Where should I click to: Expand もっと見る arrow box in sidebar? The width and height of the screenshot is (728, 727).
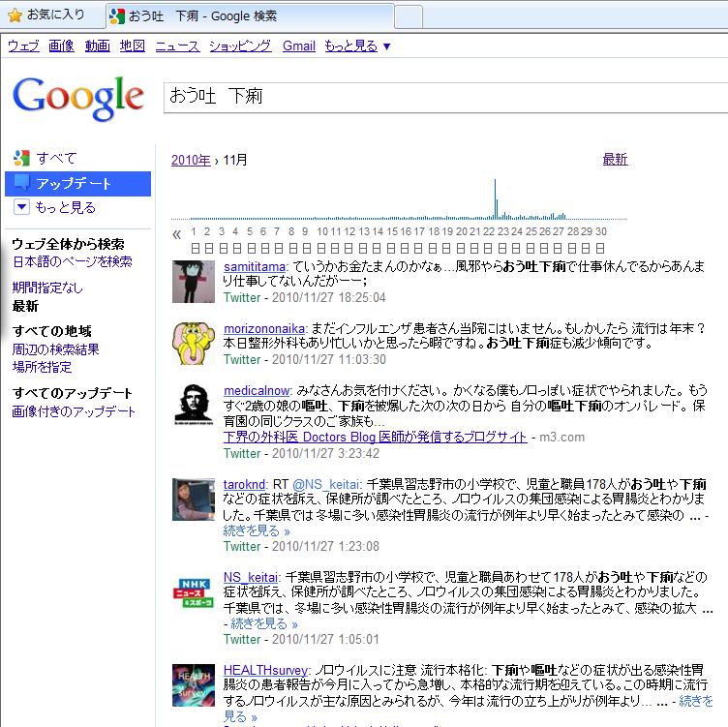21,206
